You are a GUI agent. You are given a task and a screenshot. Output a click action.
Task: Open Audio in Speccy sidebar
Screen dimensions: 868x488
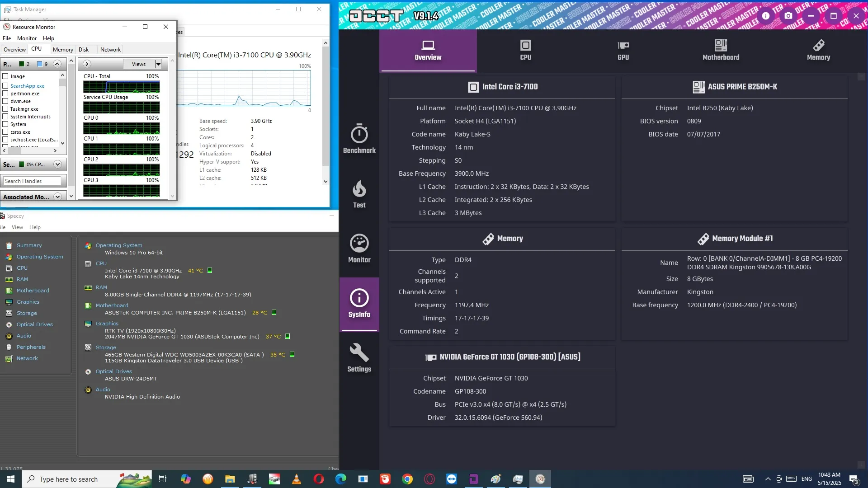pos(24,336)
